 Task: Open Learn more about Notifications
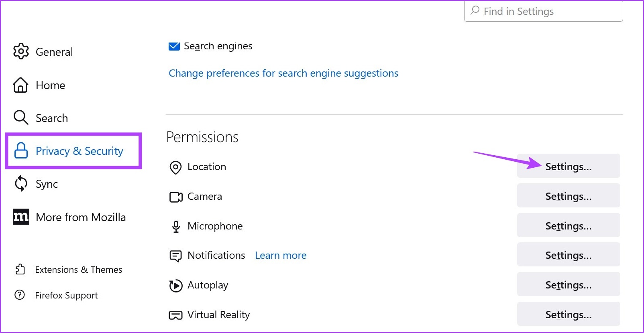280,255
